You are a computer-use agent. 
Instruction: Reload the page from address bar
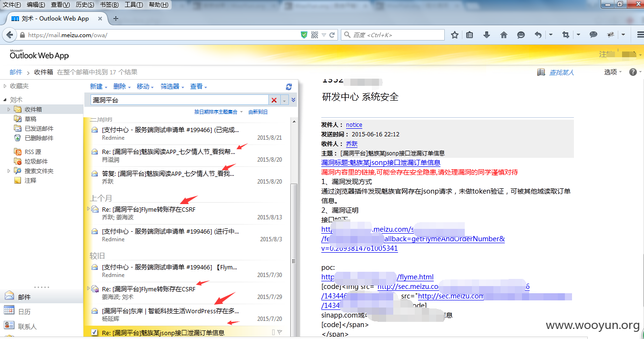332,35
